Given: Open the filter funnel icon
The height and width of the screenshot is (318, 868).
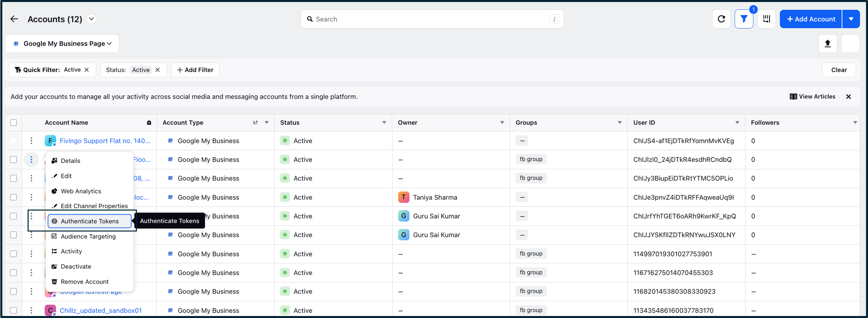Looking at the screenshot, I should point(744,19).
